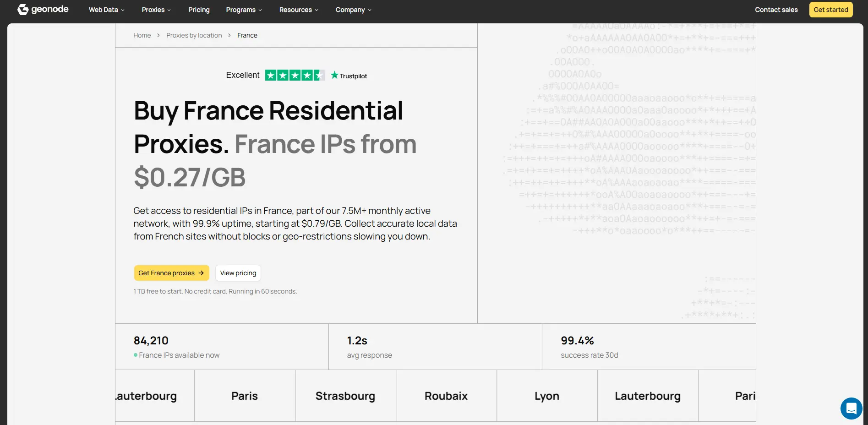868x425 pixels.
Task: Click the France breadcrumb
Action: pos(247,35)
